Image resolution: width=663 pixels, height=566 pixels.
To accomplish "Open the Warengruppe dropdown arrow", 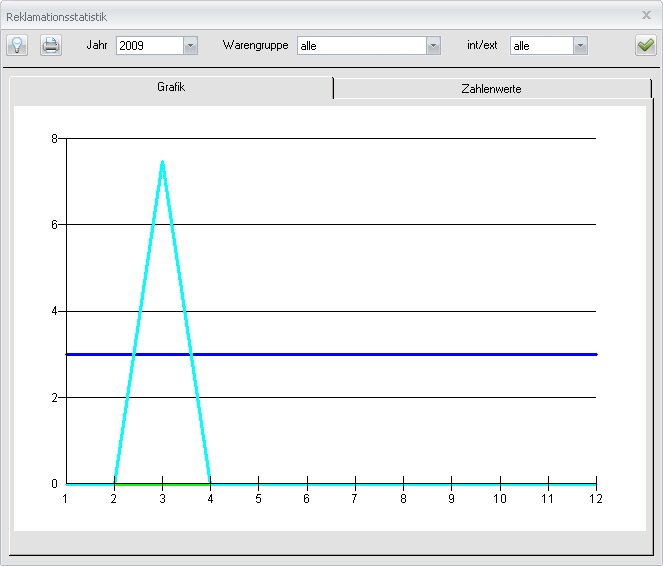I will click(433, 45).
